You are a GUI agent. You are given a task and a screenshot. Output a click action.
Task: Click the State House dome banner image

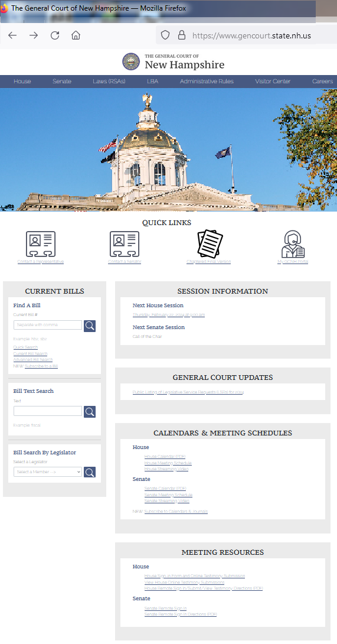point(168,149)
